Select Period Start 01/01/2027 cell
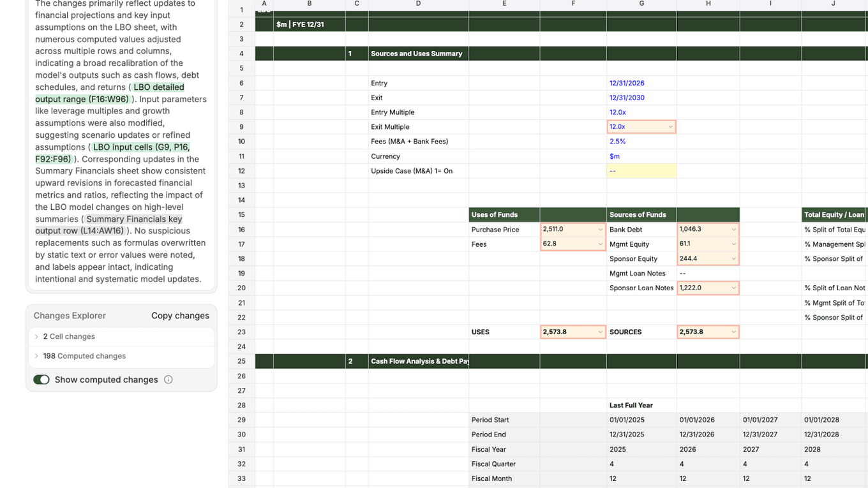The image size is (868, 488). point(770,420)
